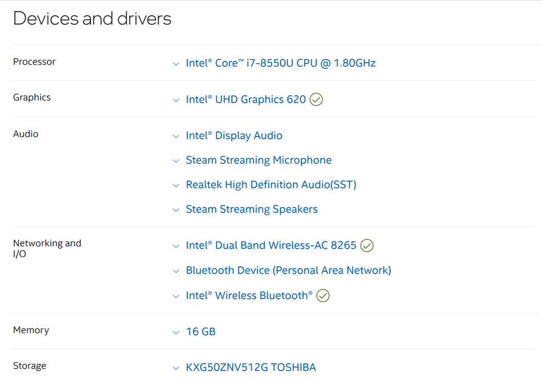Screen dimensions: 542x392
Task: Expand the Steam Streaming Microphone chevron
Action: click(176, 161)
